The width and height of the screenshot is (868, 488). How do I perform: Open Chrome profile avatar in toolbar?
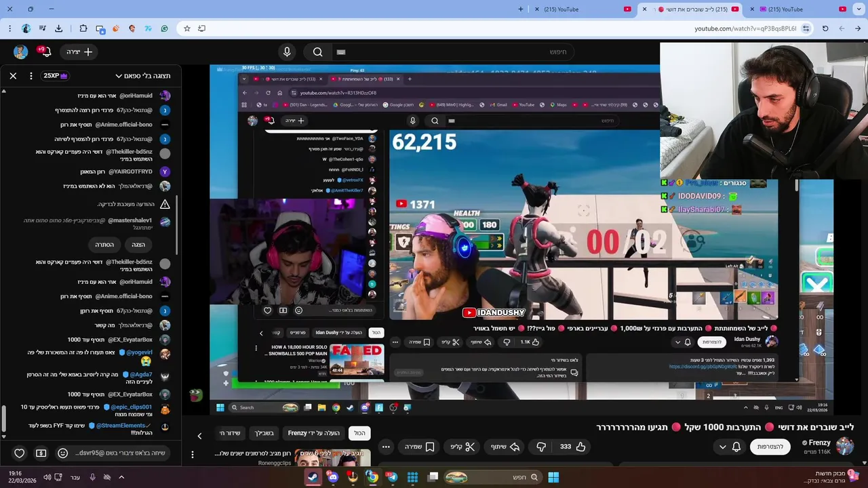(26, 28)
